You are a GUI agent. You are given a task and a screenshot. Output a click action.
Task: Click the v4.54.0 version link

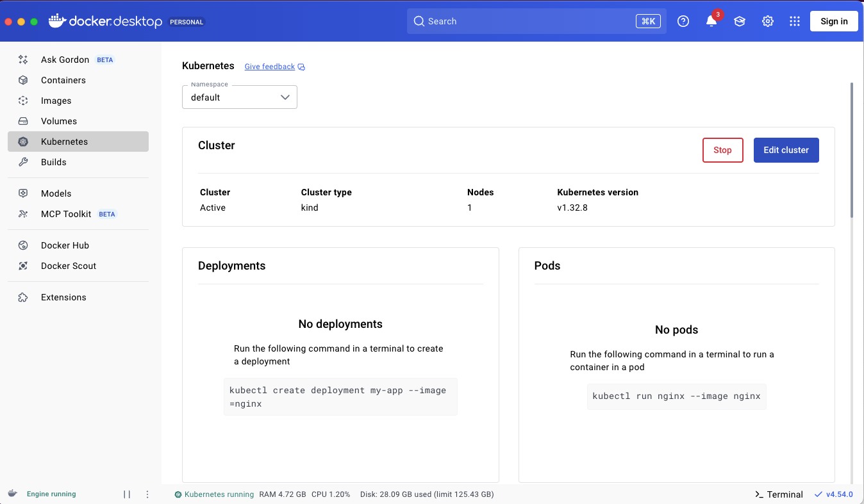[x=840, y=494]
